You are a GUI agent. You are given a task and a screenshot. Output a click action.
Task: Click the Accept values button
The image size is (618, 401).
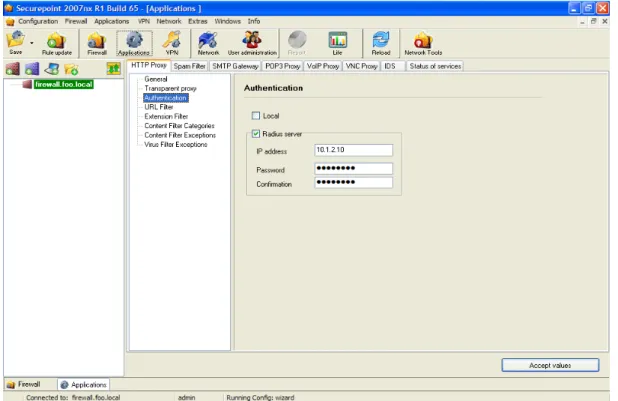click(550, 365)
